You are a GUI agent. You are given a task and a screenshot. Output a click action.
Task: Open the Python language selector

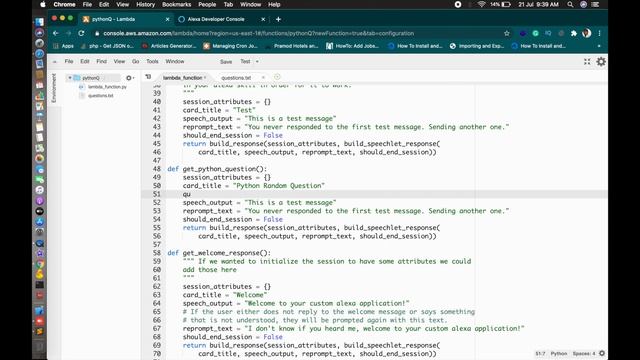tap(559, 353)
